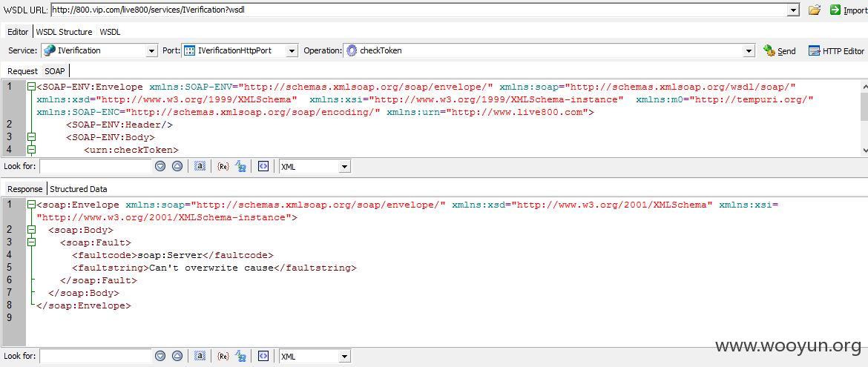This screenshot has width=868, height=367.
Task: Collapse the soap:Envelope node in response
Action: (31, 205)
